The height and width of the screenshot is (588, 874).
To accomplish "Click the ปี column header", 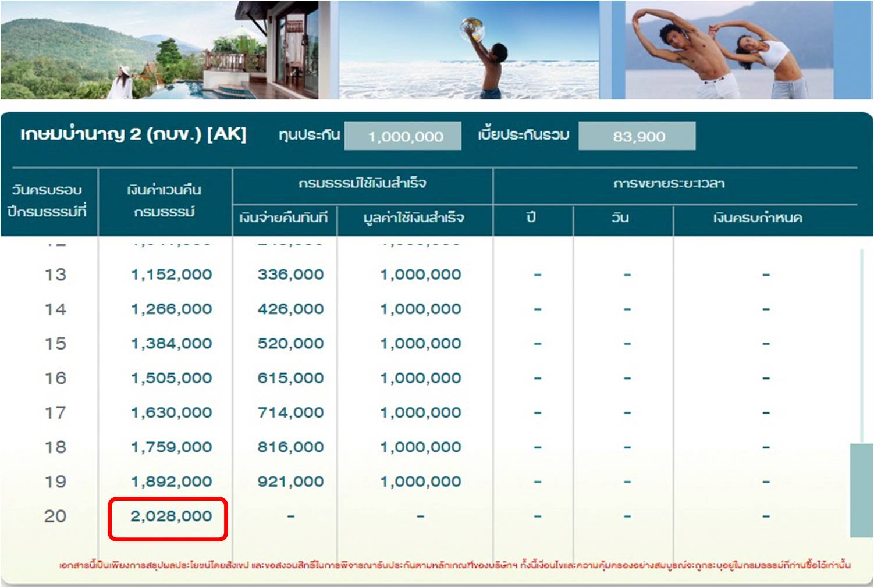I will click(531, 218).
